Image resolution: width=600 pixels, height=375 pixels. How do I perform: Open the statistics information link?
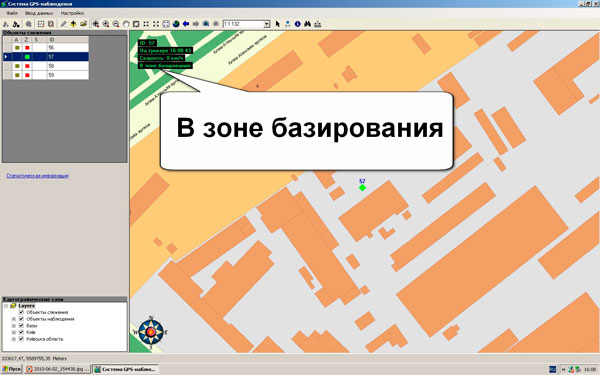38,176
